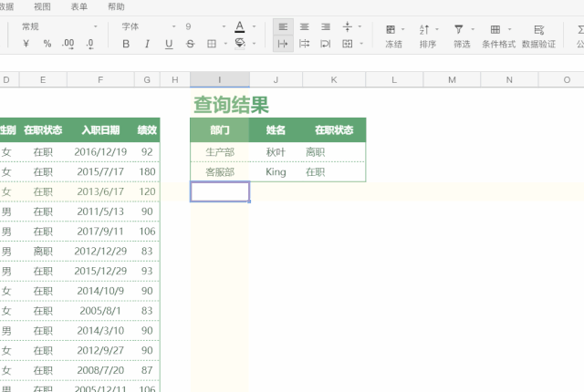Image resolution: width=584 pixels, height=392 pixels.
Task: Open the font color dropdown arrow
Action: pos(255,26)
